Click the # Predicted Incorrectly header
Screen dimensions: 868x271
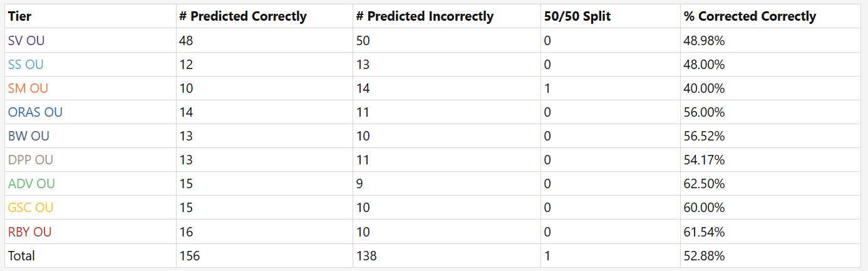425,16
